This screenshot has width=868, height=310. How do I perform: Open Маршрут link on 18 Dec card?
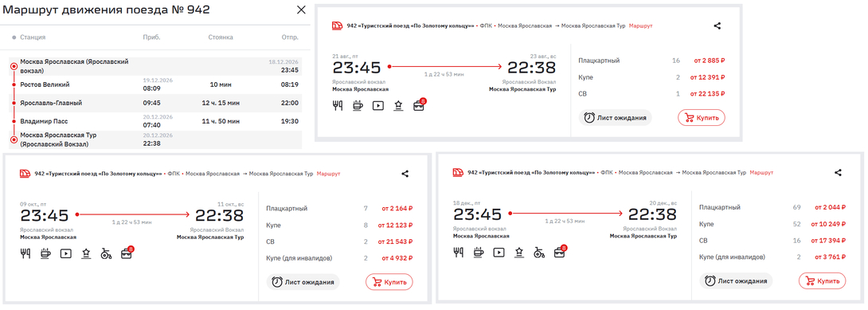click(x=762, y=173)
